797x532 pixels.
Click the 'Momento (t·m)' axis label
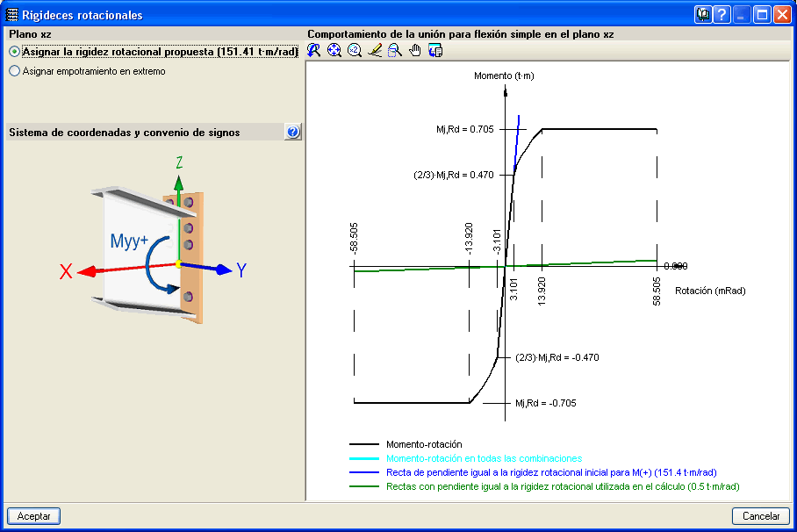504,75
